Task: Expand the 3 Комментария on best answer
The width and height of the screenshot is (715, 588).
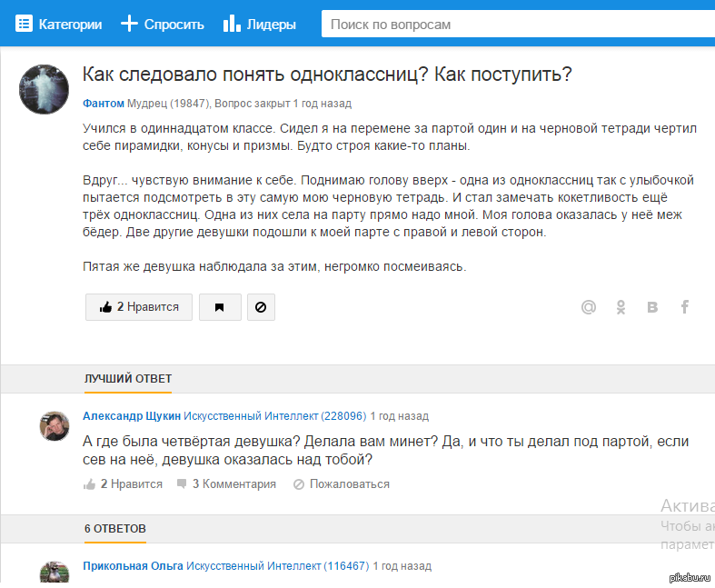Action: coord(227,484)
